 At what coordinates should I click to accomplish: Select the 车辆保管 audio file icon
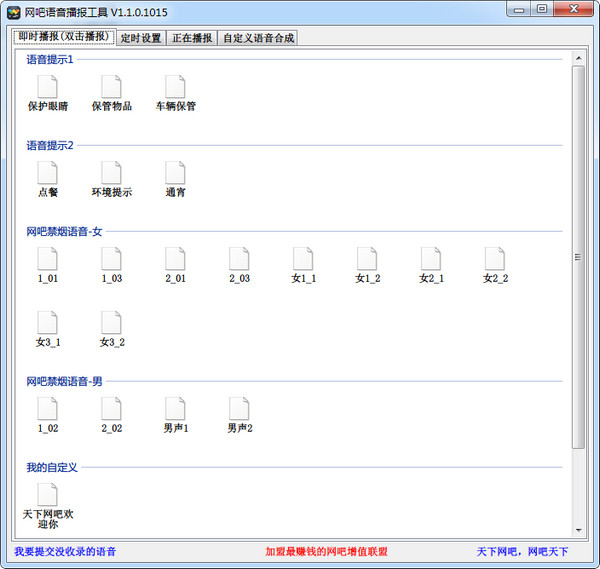tap(175, 86)
